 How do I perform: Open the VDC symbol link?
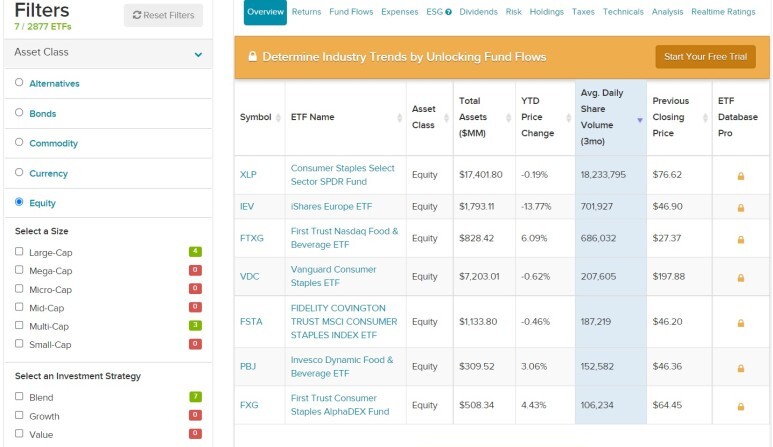(249, 276)
